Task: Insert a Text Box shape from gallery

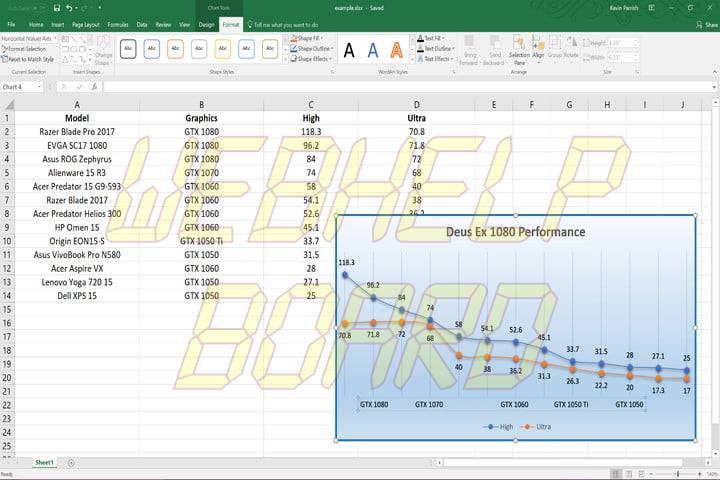Action: coord(65,40)
